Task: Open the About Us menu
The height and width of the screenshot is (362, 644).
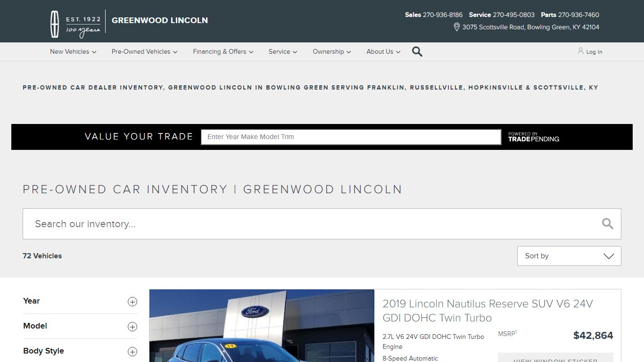Action: tap(383, 51)
